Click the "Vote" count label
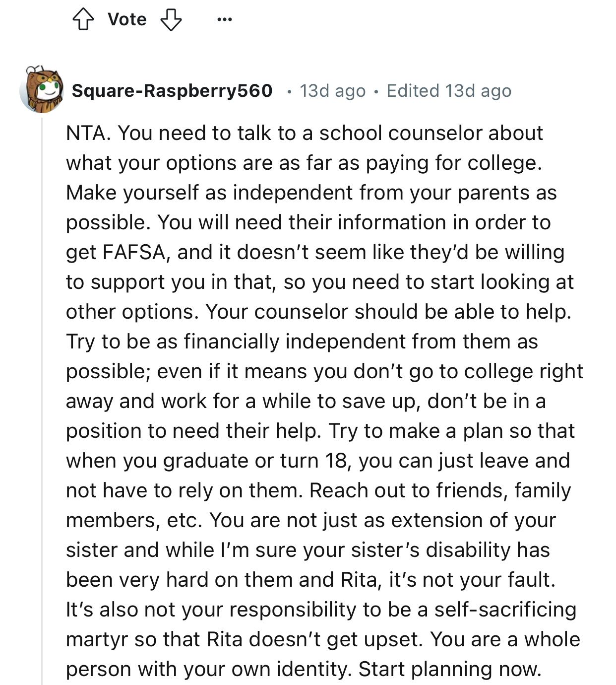The image size is (616, 685). pyautogui.click(x=127, y=20)
